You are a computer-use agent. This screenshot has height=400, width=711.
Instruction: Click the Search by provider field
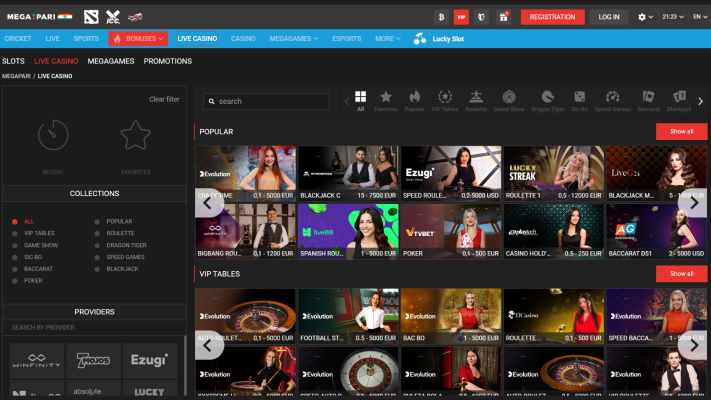[x=94, y=327]
